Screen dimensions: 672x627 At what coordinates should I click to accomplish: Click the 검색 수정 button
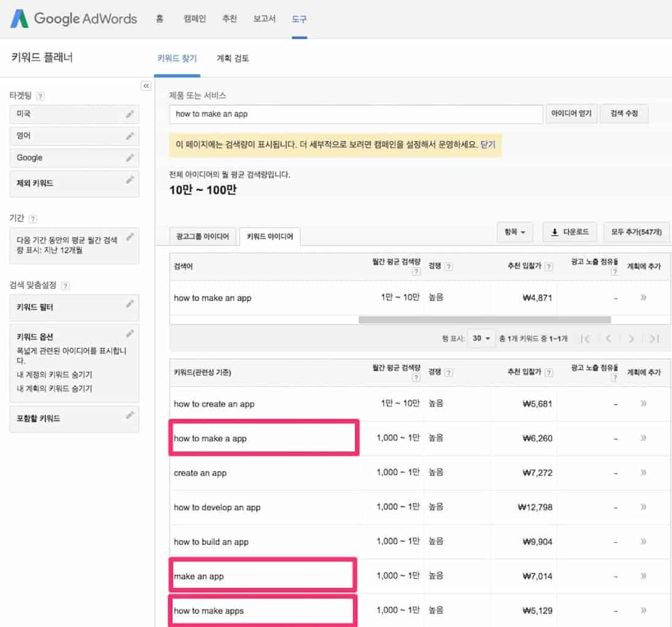point(624,113)
